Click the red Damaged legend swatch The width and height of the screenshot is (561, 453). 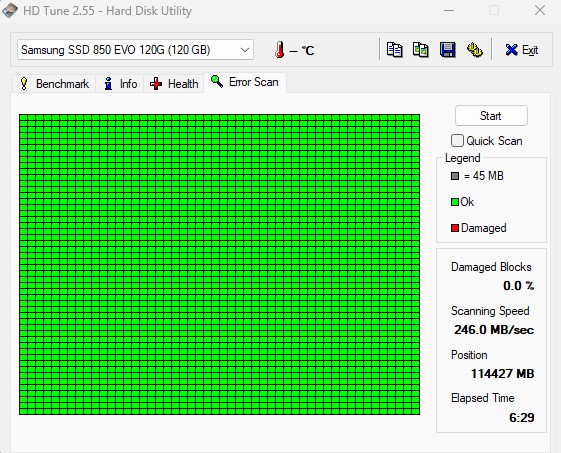click(455, 228)
